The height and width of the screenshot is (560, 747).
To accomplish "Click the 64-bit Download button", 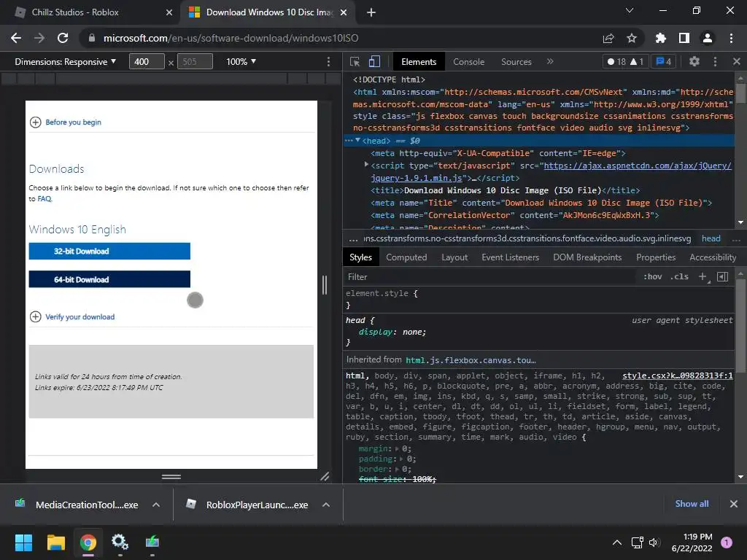I will click(109, 279).
